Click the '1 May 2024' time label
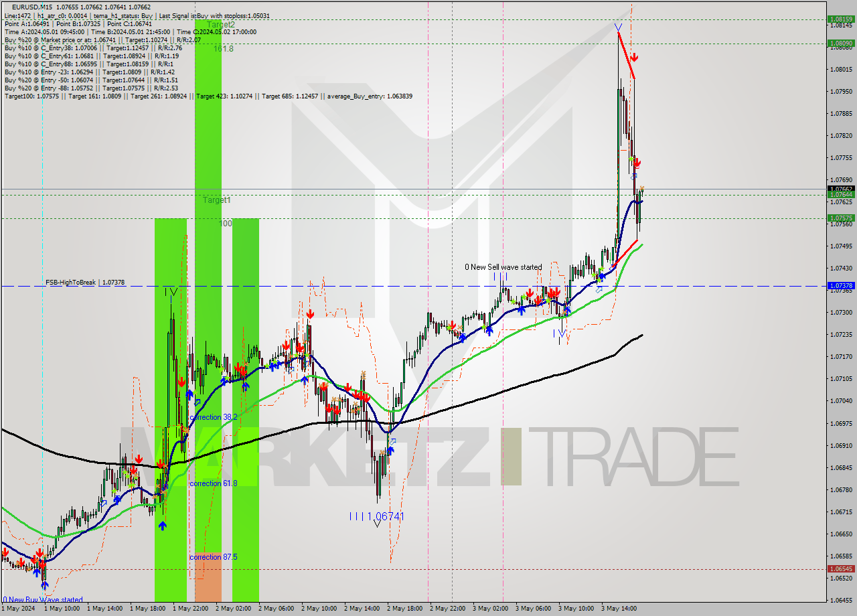The height and width of the screenshot is (616, 857). pyautogui.click(x=17, y=609)
